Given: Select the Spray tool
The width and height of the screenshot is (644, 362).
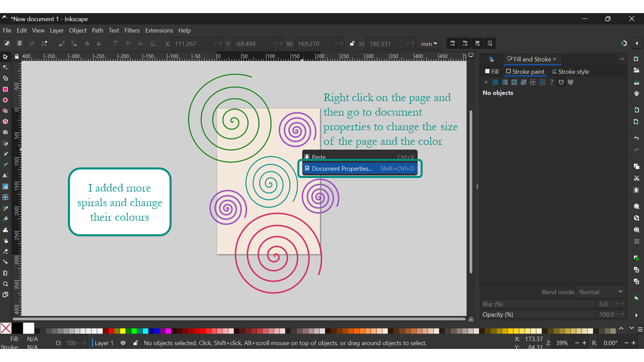Looking at the screenshot, I should pos(5,240).
